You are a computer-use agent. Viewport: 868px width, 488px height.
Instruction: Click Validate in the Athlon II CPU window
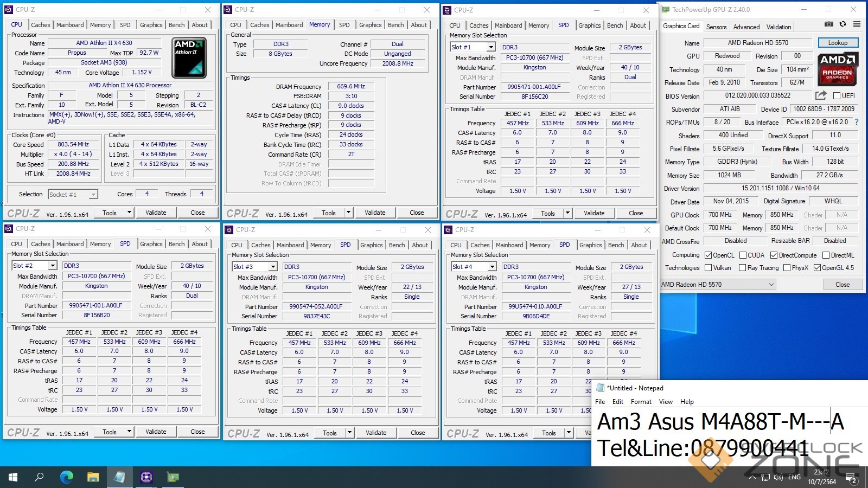pyautogui.click(x=156, y=213)
